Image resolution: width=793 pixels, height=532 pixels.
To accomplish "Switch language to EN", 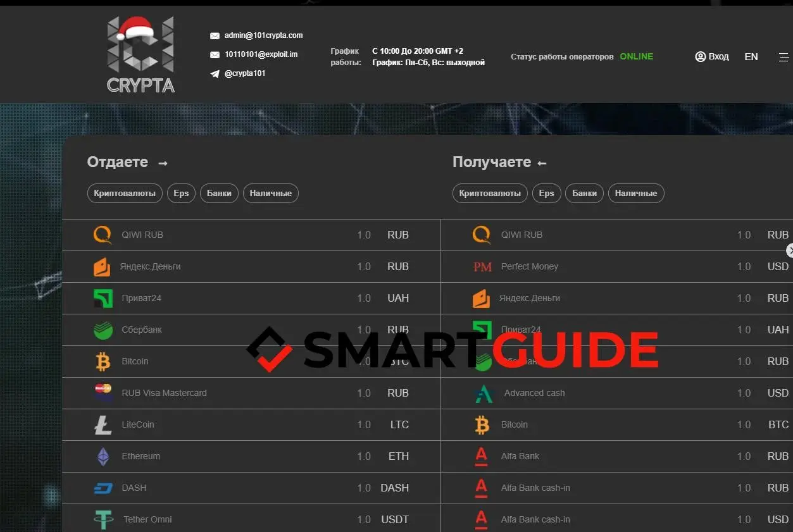I will click(x=751, y=56).
